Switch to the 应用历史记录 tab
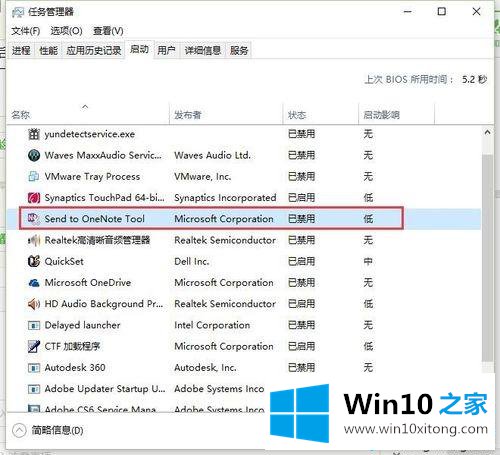This screenshot has width=500, height=455. click(93, 51)
